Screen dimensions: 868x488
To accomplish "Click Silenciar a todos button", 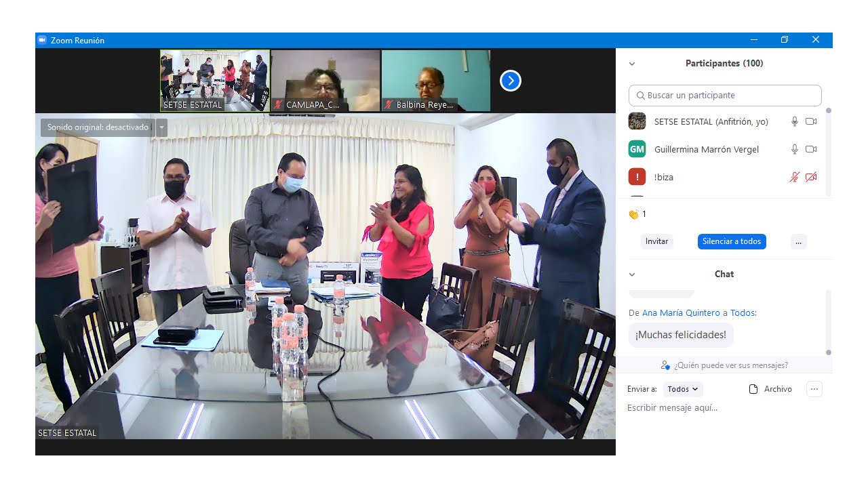I will point(732,241).
